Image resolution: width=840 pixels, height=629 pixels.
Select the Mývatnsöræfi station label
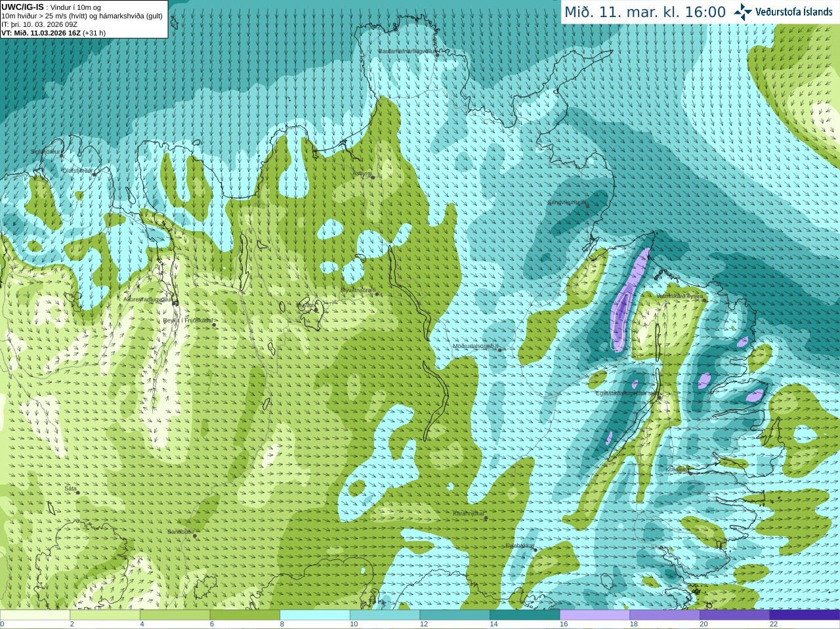click(358, 290)
